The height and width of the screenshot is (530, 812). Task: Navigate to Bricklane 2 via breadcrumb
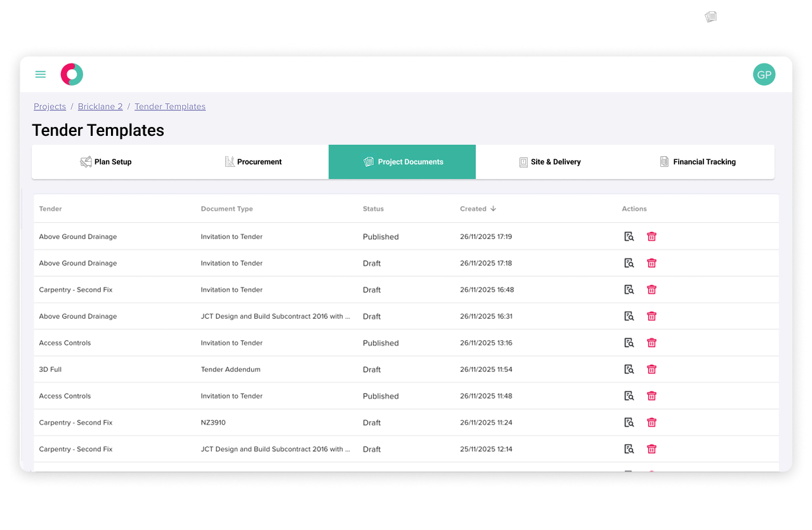[100, 106]
